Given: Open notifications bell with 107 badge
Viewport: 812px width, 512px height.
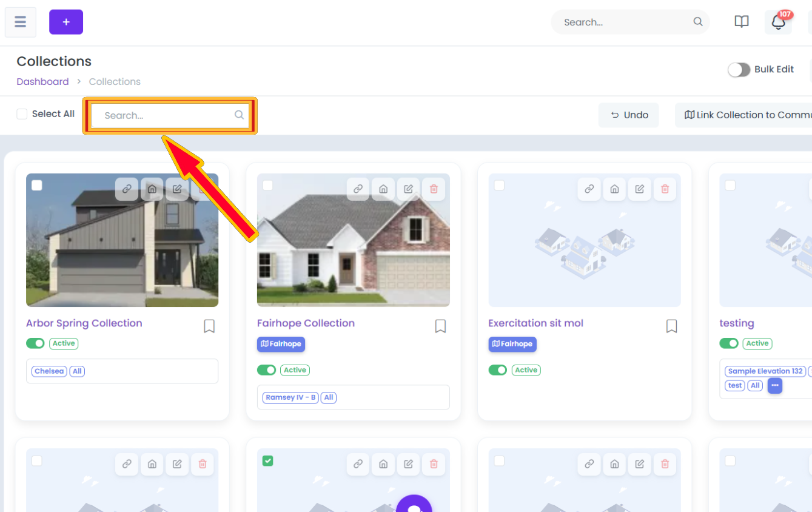Looking at the screenshot, I should click(778, 22).
